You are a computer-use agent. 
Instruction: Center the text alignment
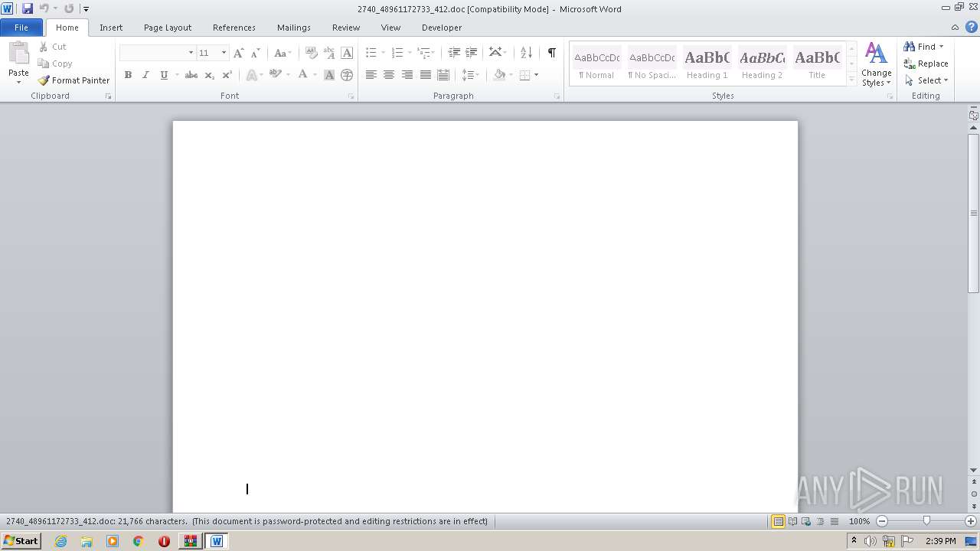(389, 75)
